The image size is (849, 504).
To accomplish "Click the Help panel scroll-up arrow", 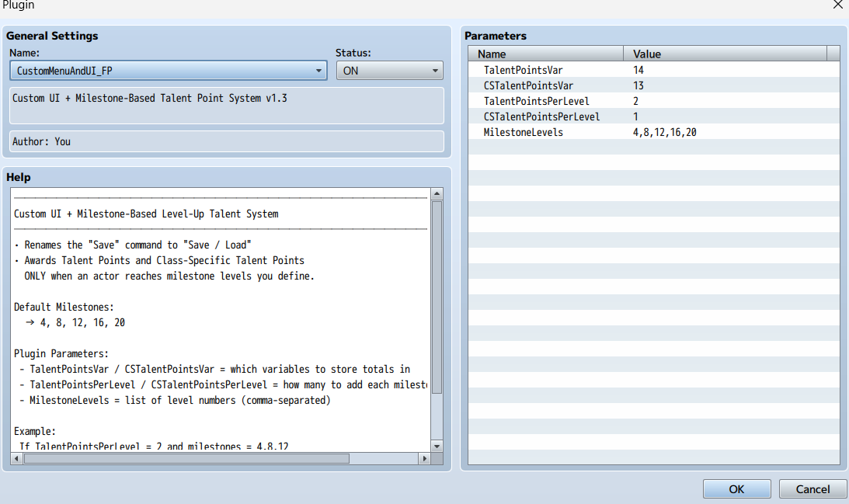I will pyautogui.click(x=437, y=194).
